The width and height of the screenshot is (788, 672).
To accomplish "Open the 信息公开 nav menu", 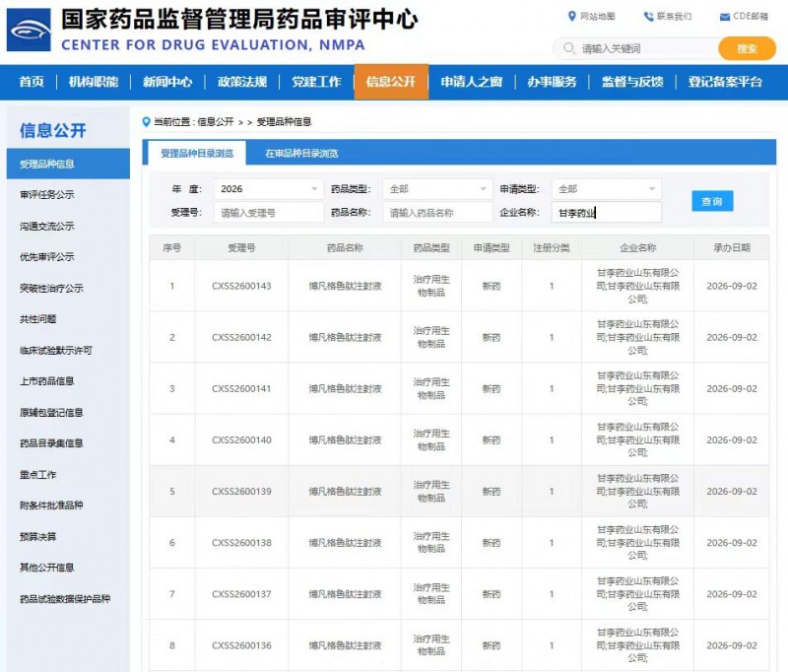I will pyautogui.click(x=391, y=82).
